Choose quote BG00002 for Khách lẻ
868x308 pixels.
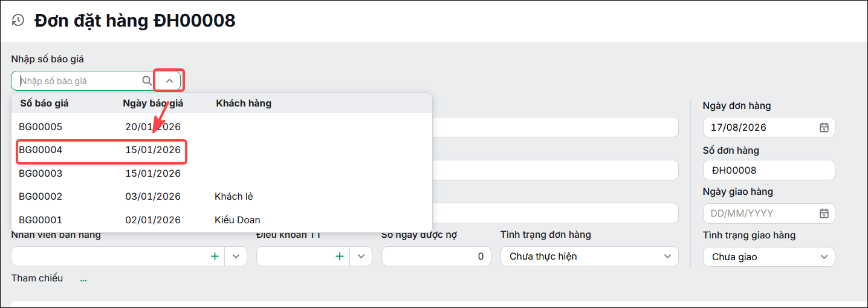pos(222,197)
